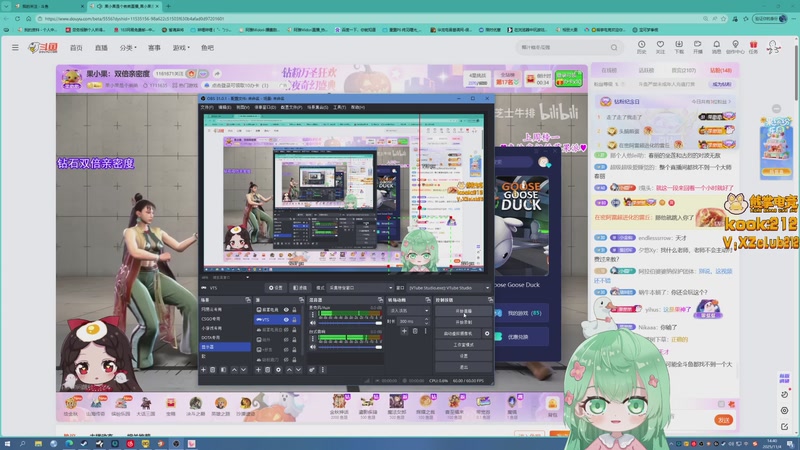Toggle hidden eye on fourth source row
This screenshot has width=800, height=450.
[x=286, y=340]
